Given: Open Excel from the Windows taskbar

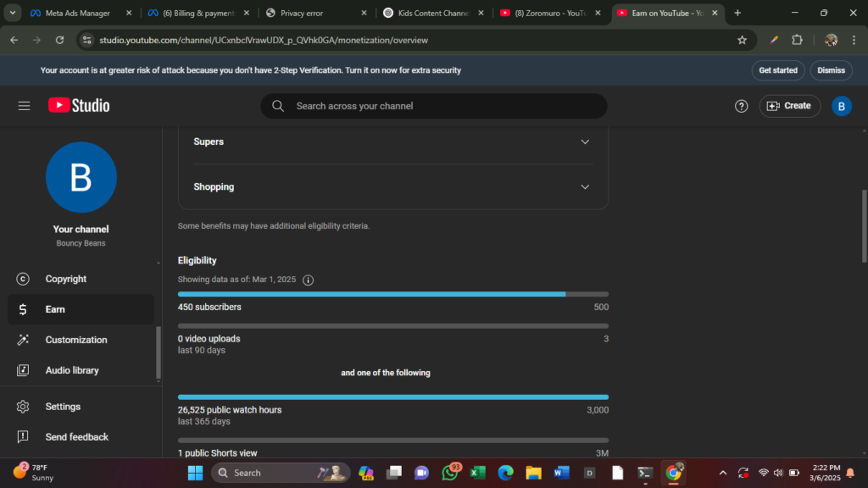Looking at the screenshot, I should coord(477,473).
